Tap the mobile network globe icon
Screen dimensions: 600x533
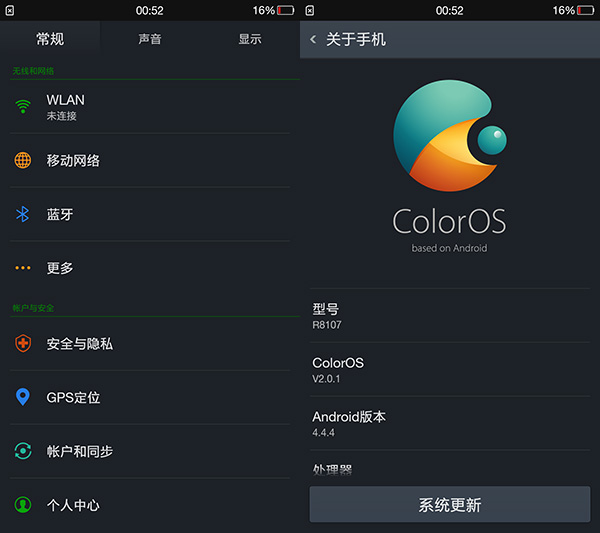pyautogui.click(x=23, y=160)
